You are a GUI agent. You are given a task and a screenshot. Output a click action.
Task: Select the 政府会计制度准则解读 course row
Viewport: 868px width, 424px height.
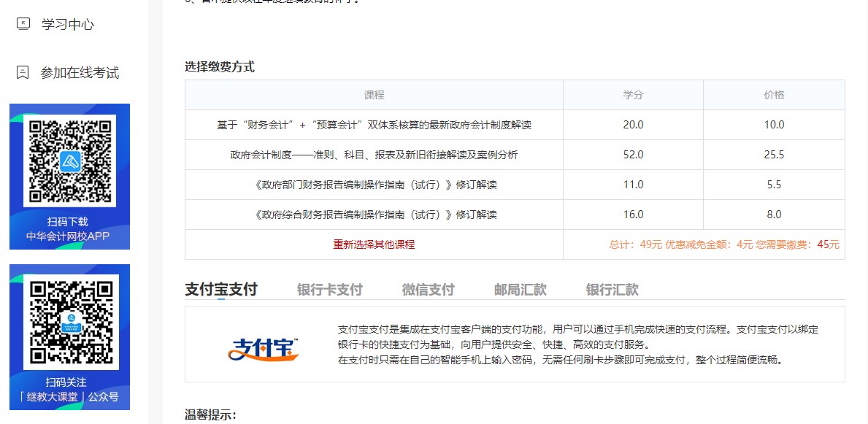374,154
